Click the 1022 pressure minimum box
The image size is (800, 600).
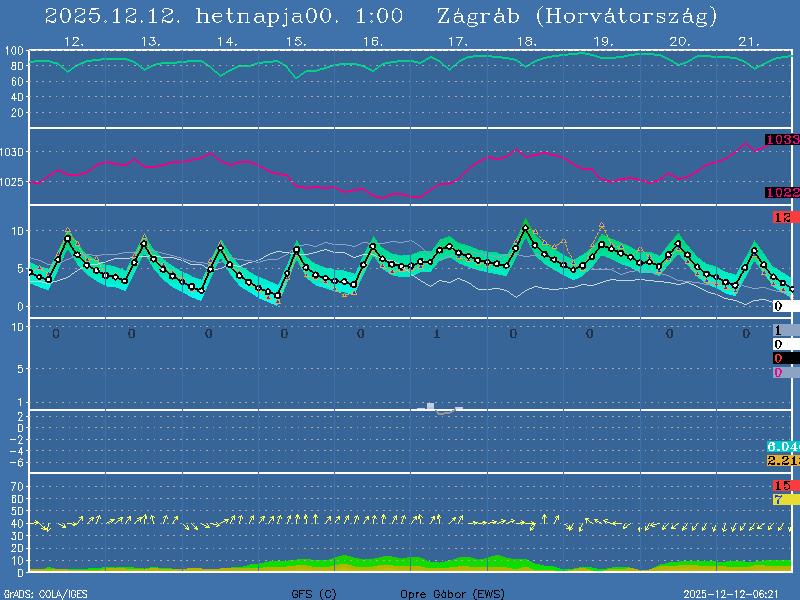pyautogui.click(x=782, y=192)
